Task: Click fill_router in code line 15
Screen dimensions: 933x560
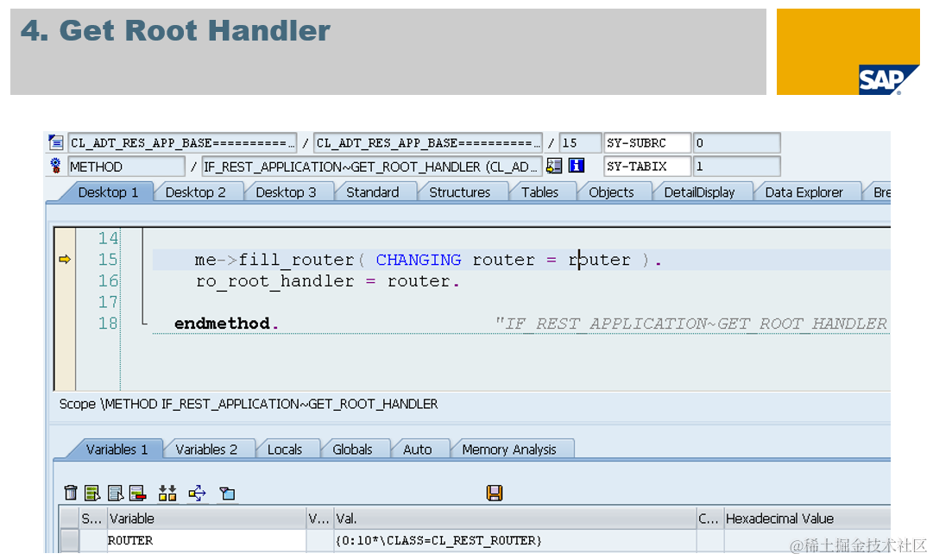Action: [296, 260]
